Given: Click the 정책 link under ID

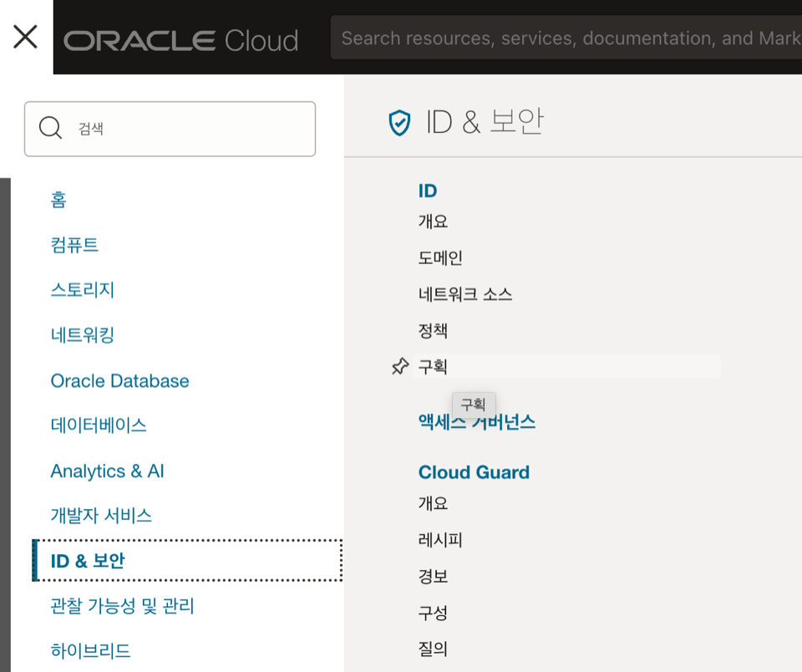Looking at the screenshot, I should [433, 331].
